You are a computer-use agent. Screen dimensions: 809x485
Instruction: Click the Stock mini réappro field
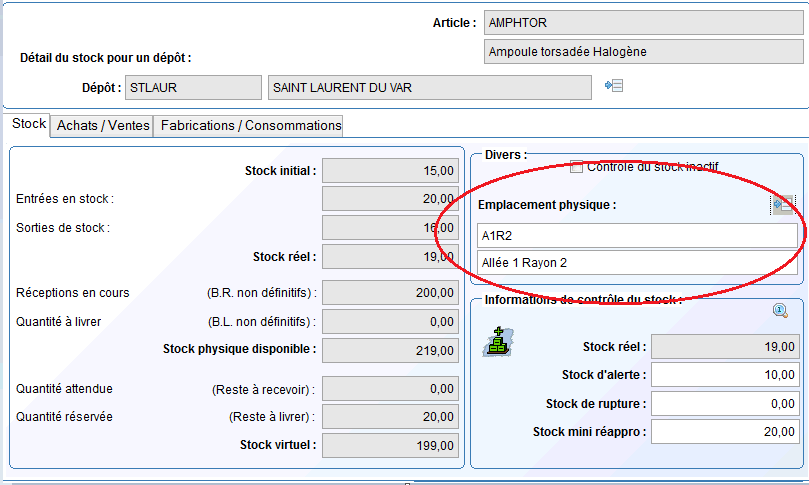pyautogui.click(x=726, y=432)
